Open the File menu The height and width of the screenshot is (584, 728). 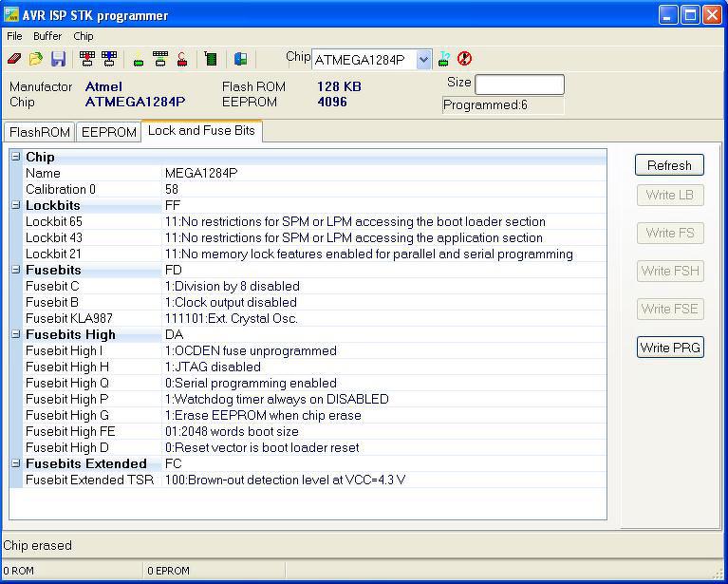[x=14, y=36]
